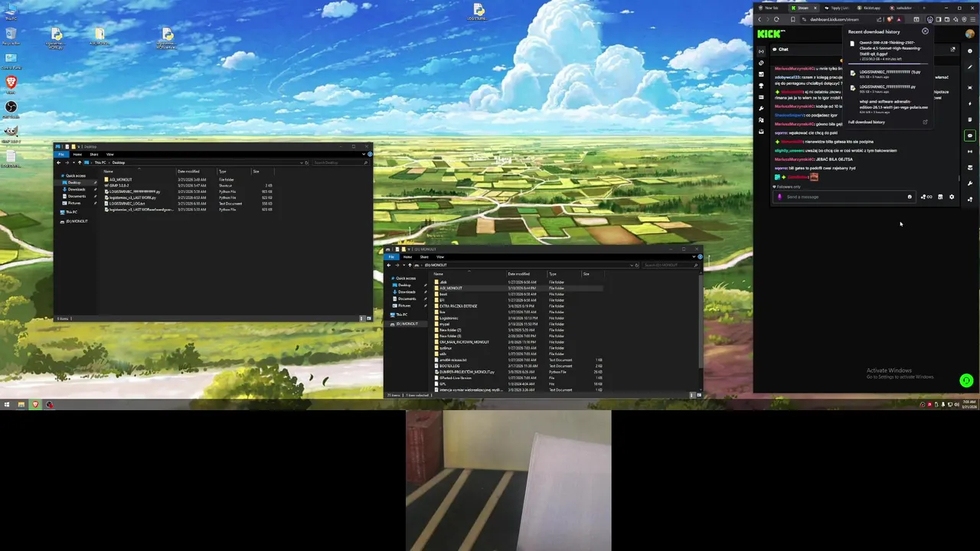
Task: Open the Windows Start menu
Action: [6, 404]
